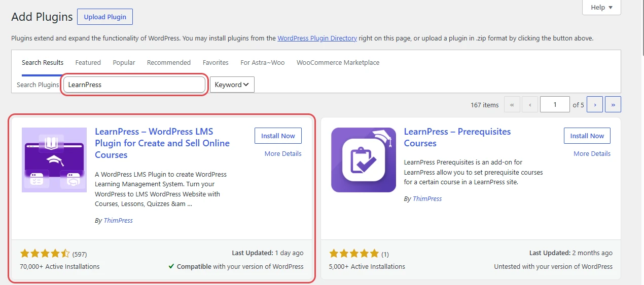This screenshot has width=644, height=285.
Task: Click the 'of 5' total pages text
Action: (x=579, y=105)
